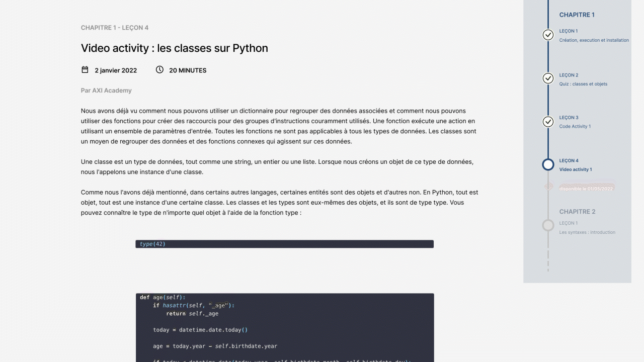
Task: Click the 'LEÇON 4' label in the sidebar
Action: coord(569,161)
